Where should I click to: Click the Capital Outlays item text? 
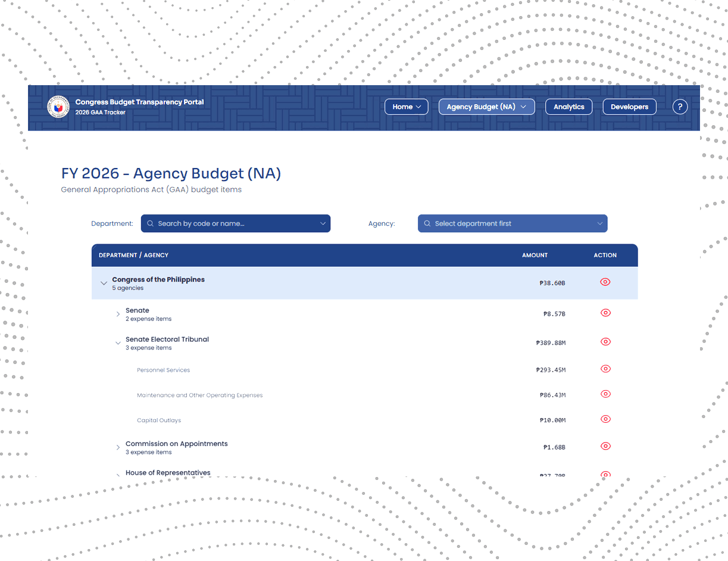[x=159, y=420]
